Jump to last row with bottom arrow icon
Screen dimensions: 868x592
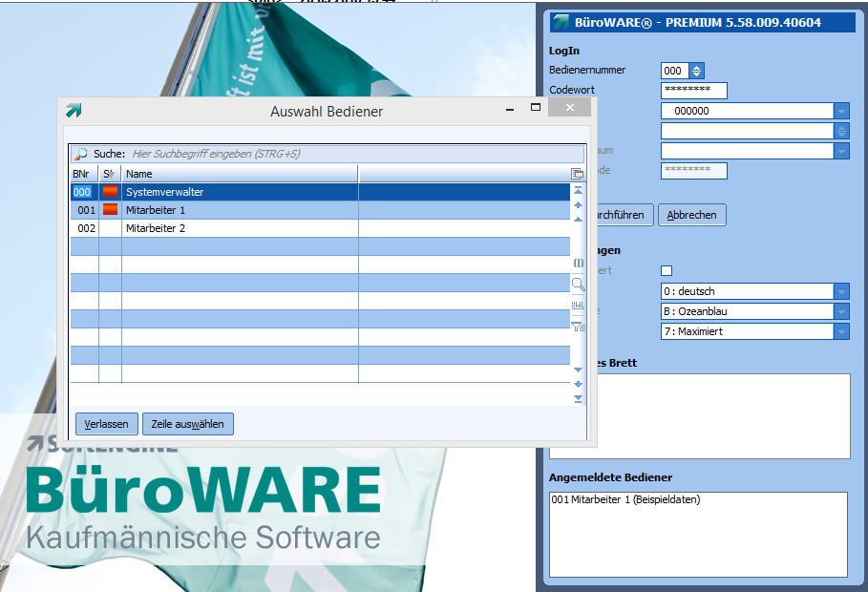578,398
